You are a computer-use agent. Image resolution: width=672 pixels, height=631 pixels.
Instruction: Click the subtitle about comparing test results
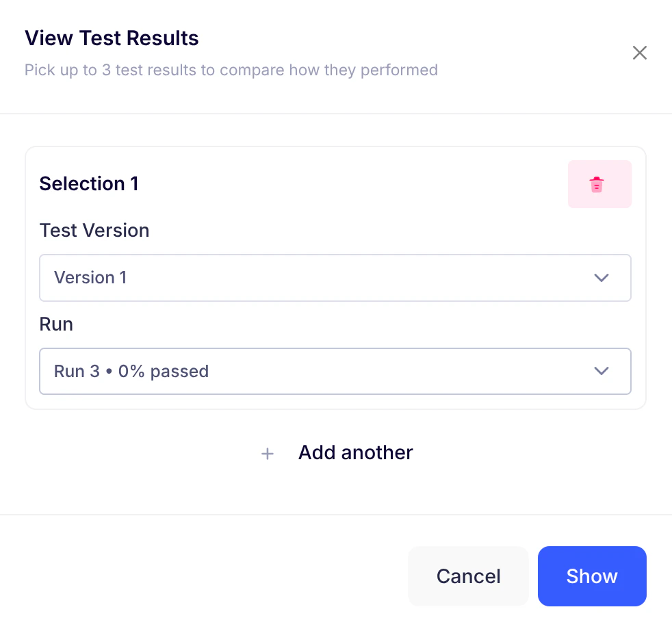[x=231, y=70]
